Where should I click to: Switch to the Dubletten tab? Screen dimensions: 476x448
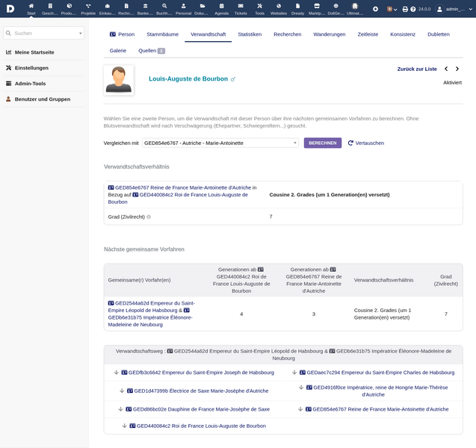pyautogui.click(x=439, y=34)
